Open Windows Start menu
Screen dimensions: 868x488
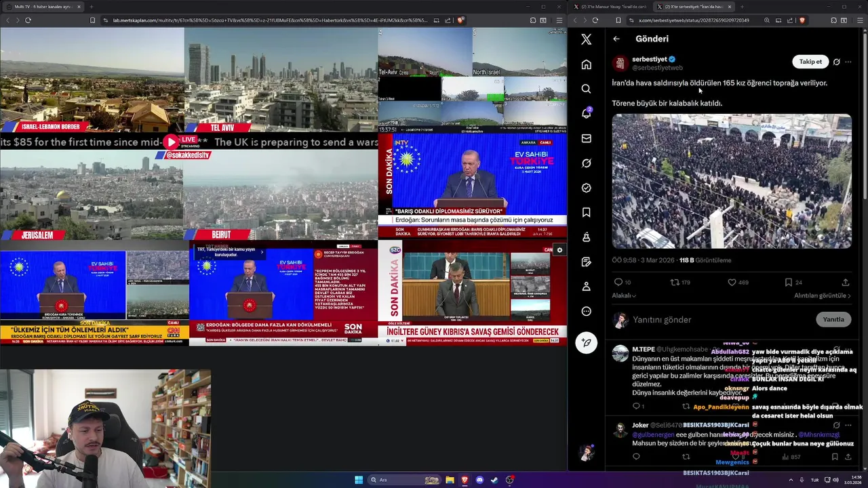(359, 480)
